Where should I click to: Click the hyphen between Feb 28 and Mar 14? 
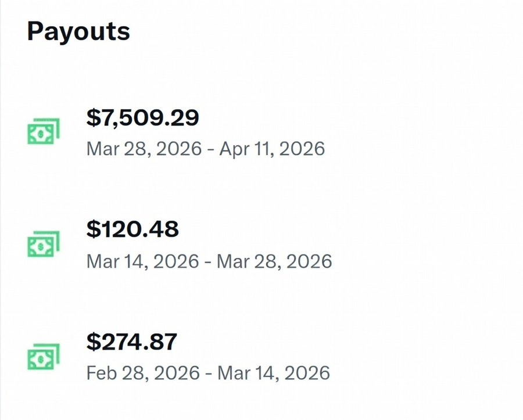point(209,374)
